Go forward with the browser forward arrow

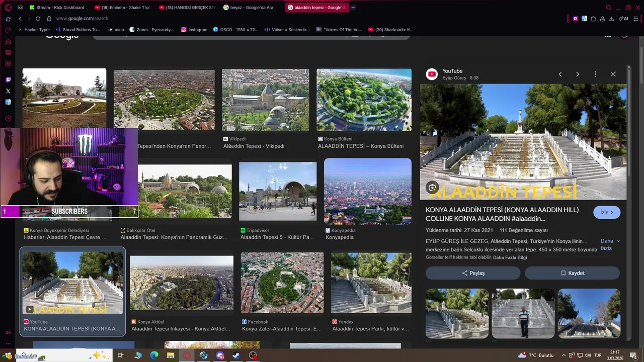[29, 19]
